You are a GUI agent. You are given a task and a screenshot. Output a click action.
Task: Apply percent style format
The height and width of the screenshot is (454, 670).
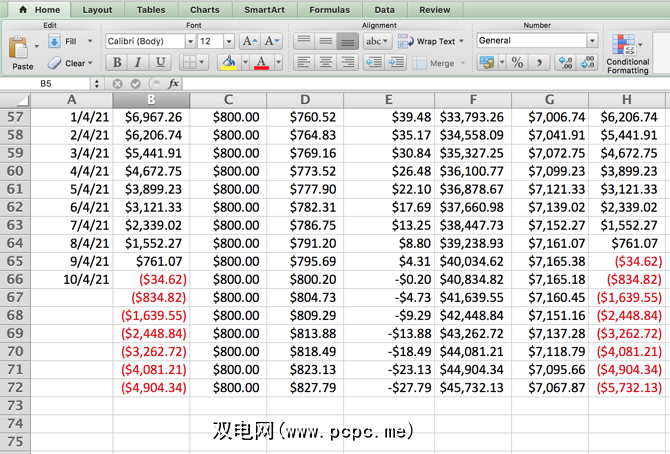517,62
